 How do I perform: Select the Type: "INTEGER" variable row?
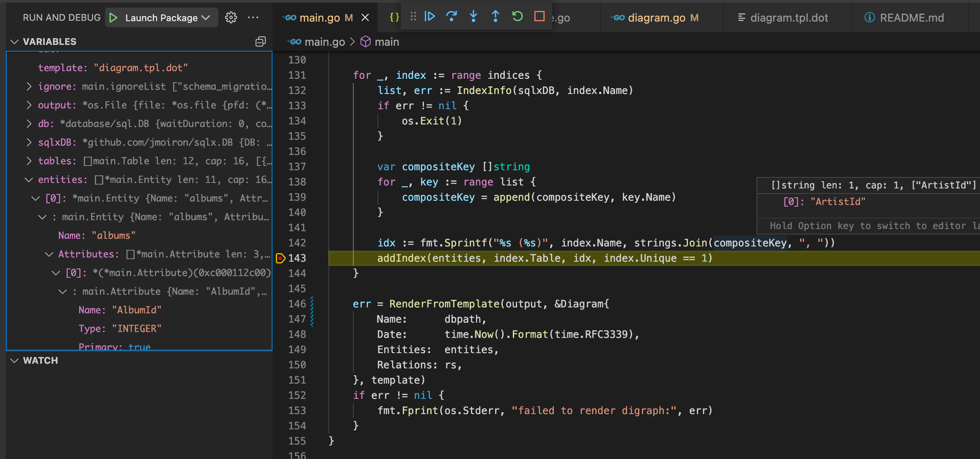[139, 329]
